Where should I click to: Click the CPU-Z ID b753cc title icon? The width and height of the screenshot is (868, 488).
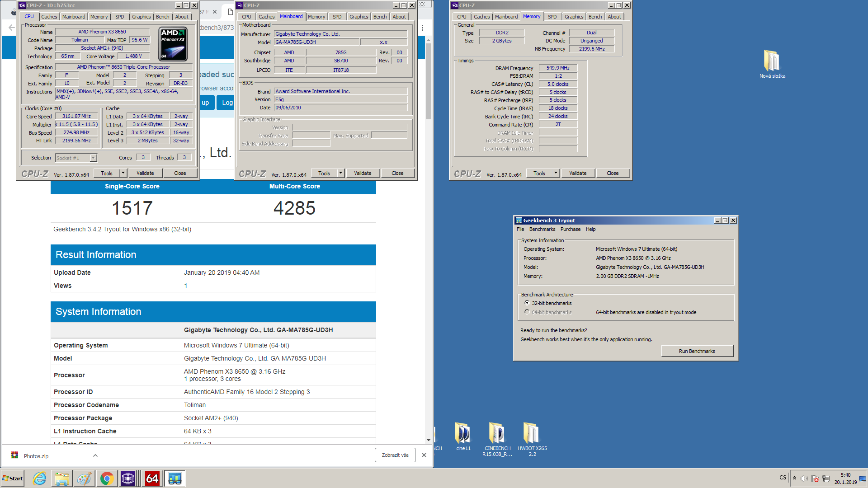(x=22, y=5)
